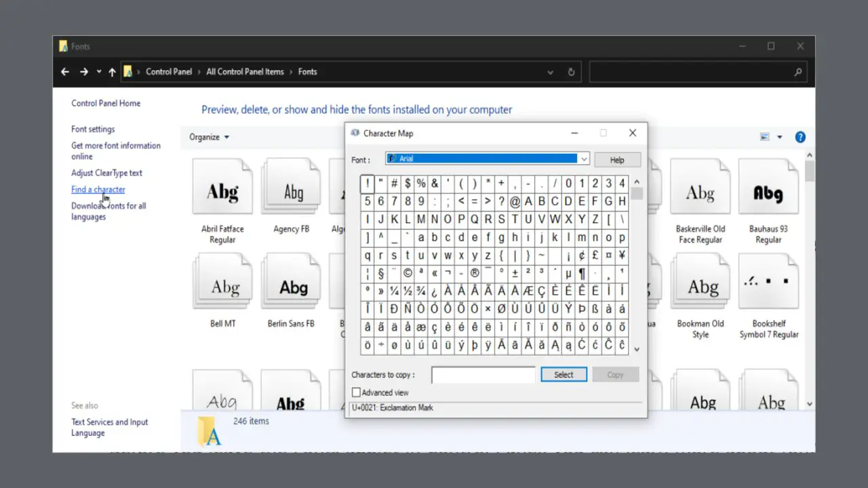
Task: Go up one level with Up arrow
Action: pos(112,72)
